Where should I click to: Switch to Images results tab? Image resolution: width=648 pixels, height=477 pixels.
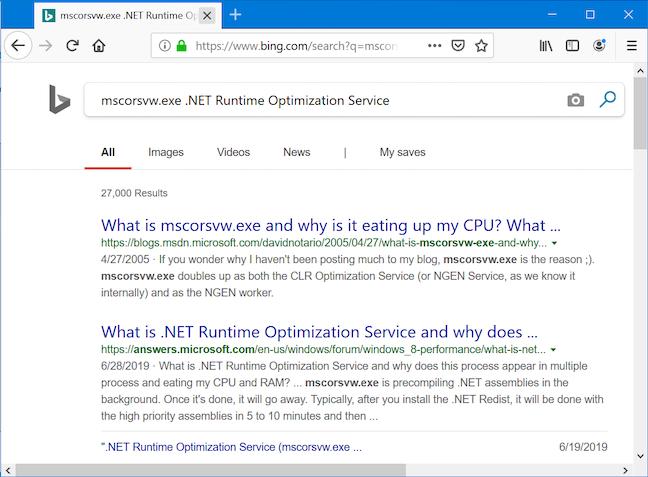[166, 152]
